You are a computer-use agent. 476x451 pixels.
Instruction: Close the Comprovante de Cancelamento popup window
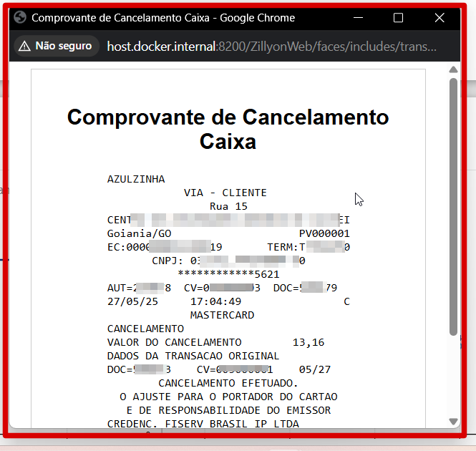pyautogui.click(x=439, y=18)
